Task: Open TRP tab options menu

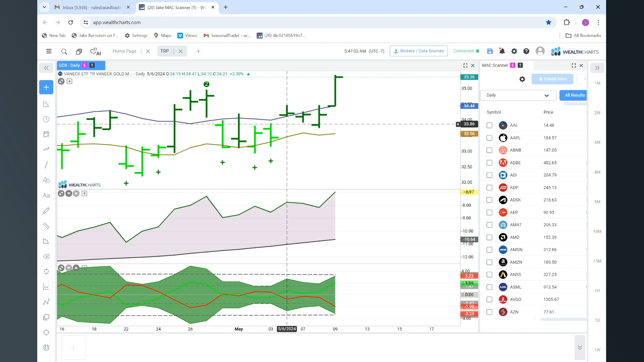Action: 173,51
